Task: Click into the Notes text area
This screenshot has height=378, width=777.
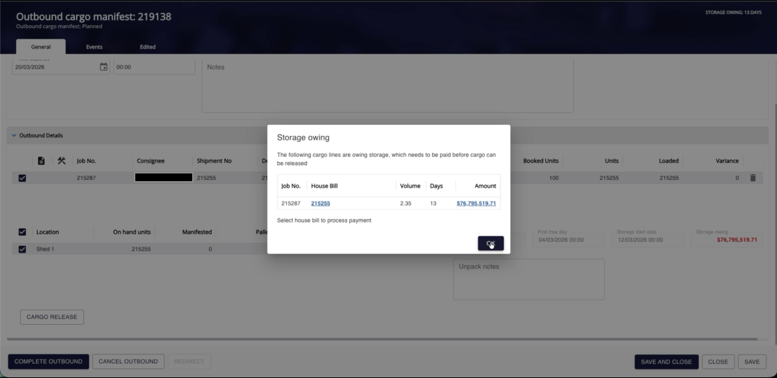Action: [388, 86]
